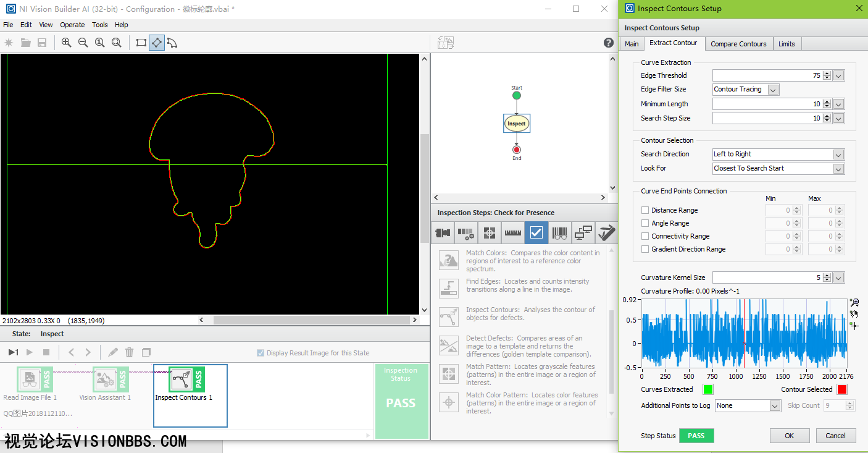This screenshot has height=453, width=868.
Task: Open the Measure Features ruler category
Action: click(x=513, y=232)
